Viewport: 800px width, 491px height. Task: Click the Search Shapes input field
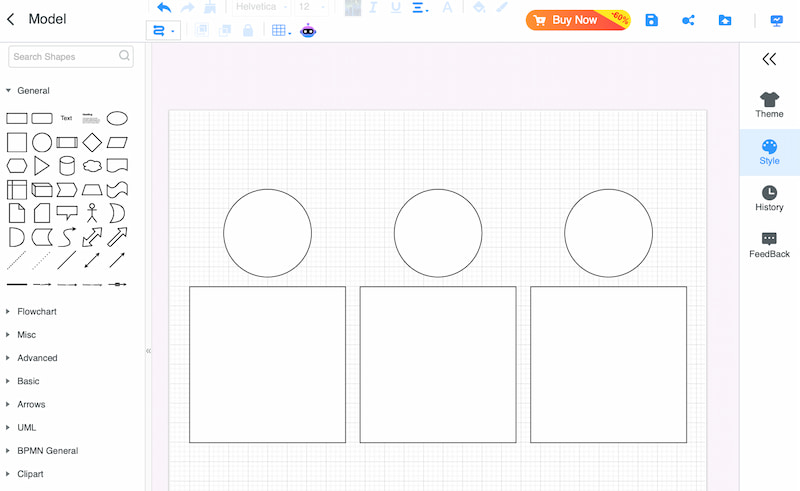71,57
